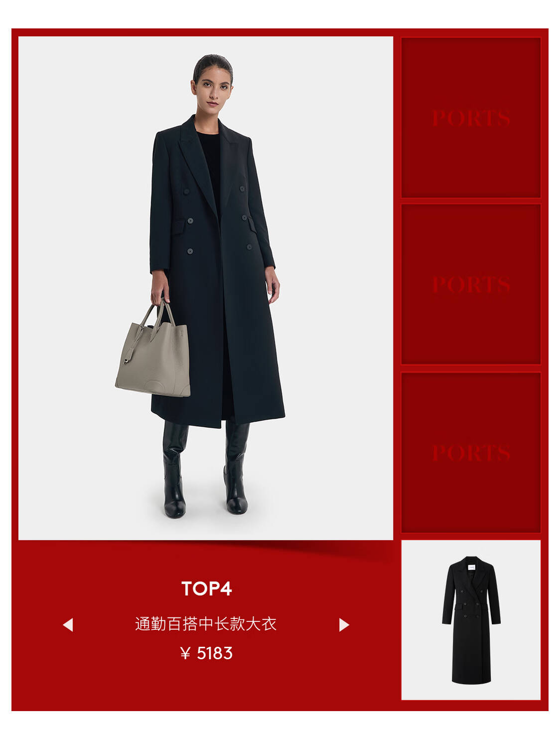Click the TOP4 ranking heading
This screenshot has width=560, height=739.
click(206, 589)
